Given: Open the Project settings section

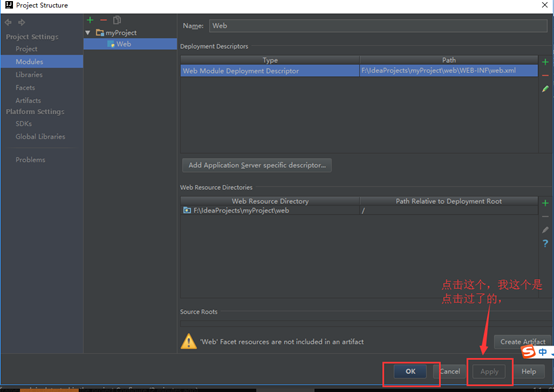Looking at the screenshot, I should (x=26, y=49).
